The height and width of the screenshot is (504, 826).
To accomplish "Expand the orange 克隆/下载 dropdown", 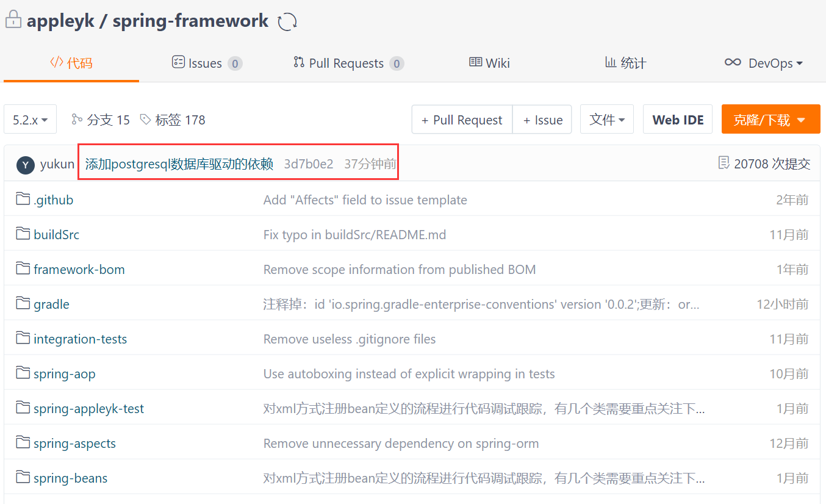I will click(770, 119).
